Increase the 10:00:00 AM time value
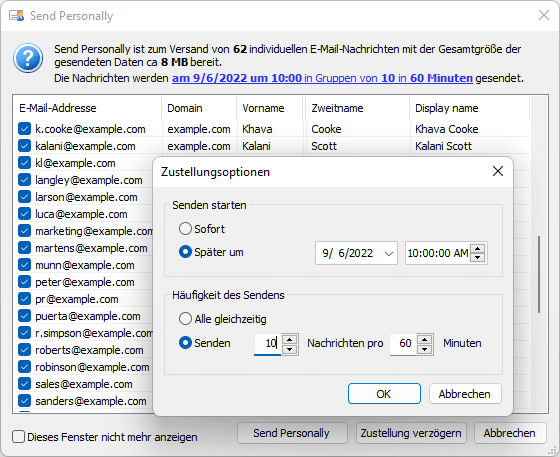 pyautogui.click(x=478, y=248)
